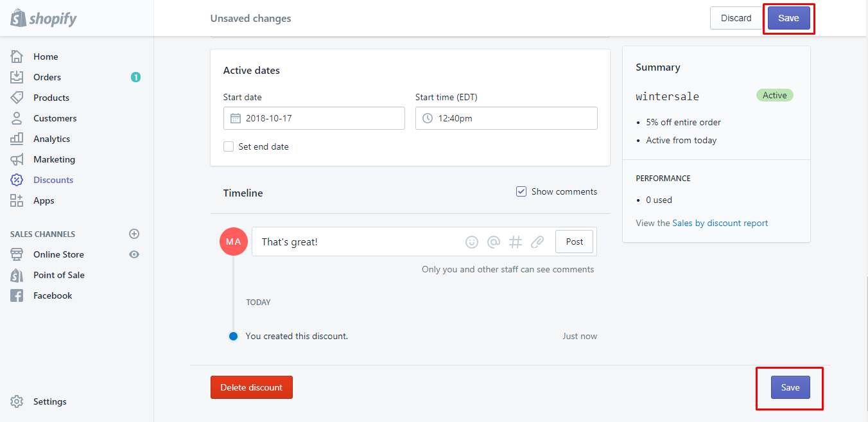Click the Discounts percent badge icon
Image resolution: width=868 pixels, height=422 pixels.
[17, 180]
